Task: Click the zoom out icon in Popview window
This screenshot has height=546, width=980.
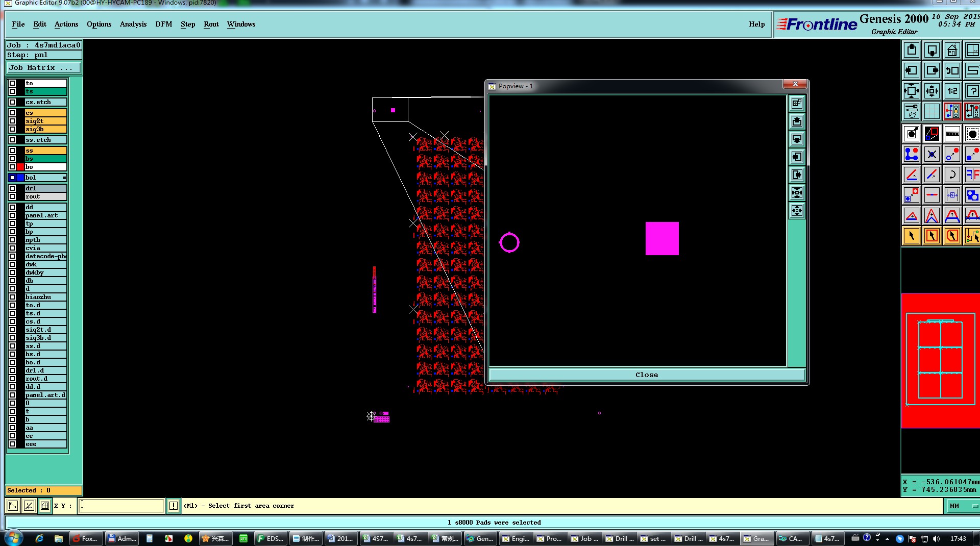Action: [x=797, y=211]
